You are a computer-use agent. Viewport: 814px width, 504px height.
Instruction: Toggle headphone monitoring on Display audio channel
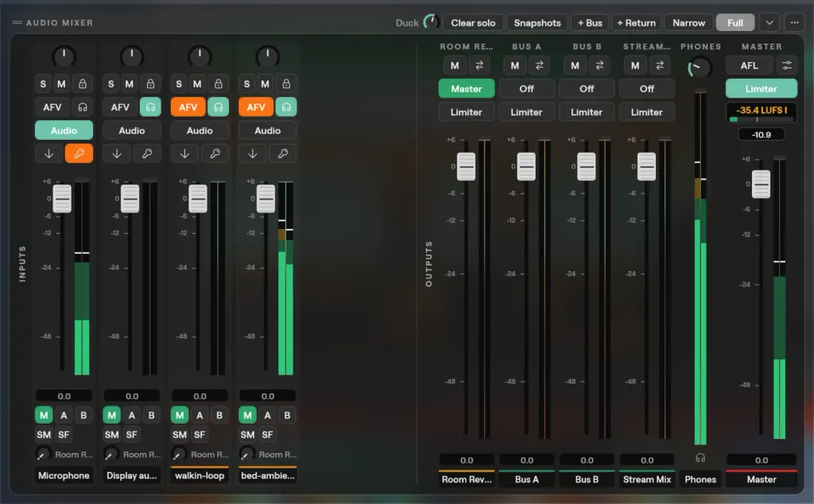click(x=150, y=107)
